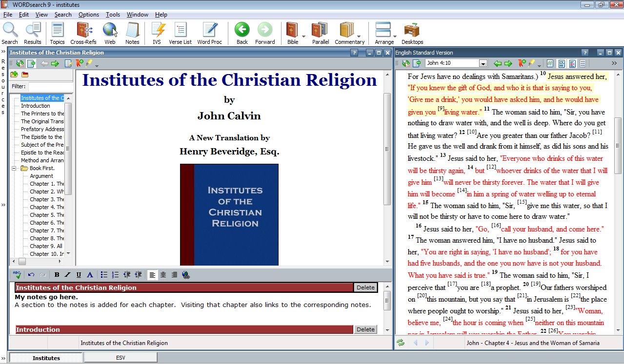Viewport: 624px width, 364px height.
Task: Open the John 4:10 reference dropdown
Action: point(483,63)
